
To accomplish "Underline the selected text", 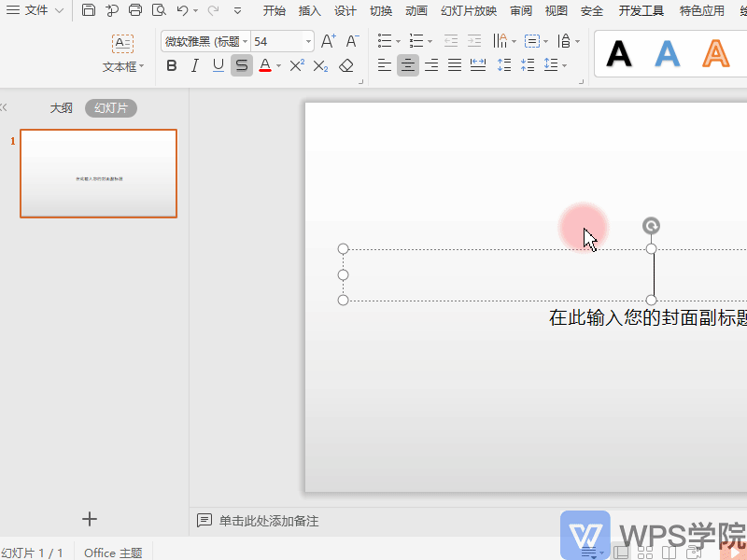I will [218, 65].
